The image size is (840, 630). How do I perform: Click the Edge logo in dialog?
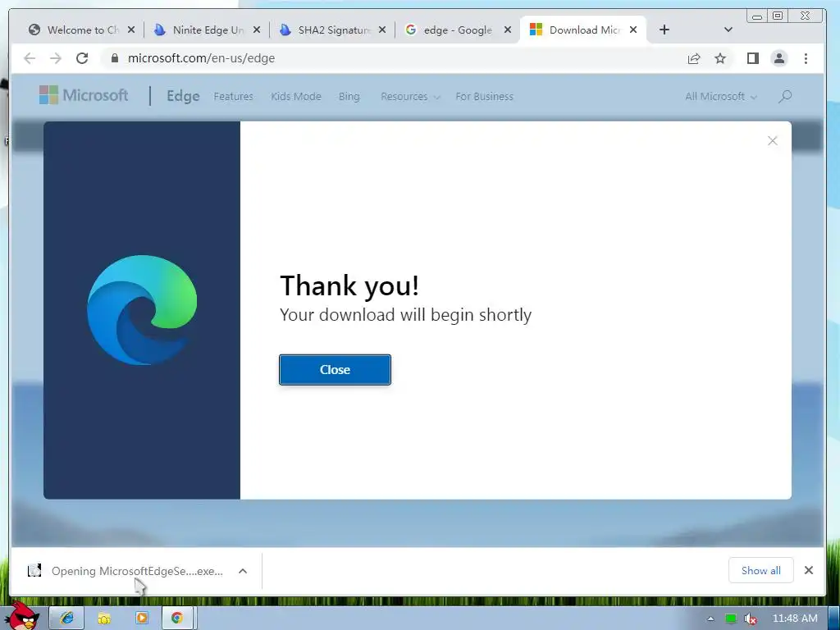[x=142, y=310]
